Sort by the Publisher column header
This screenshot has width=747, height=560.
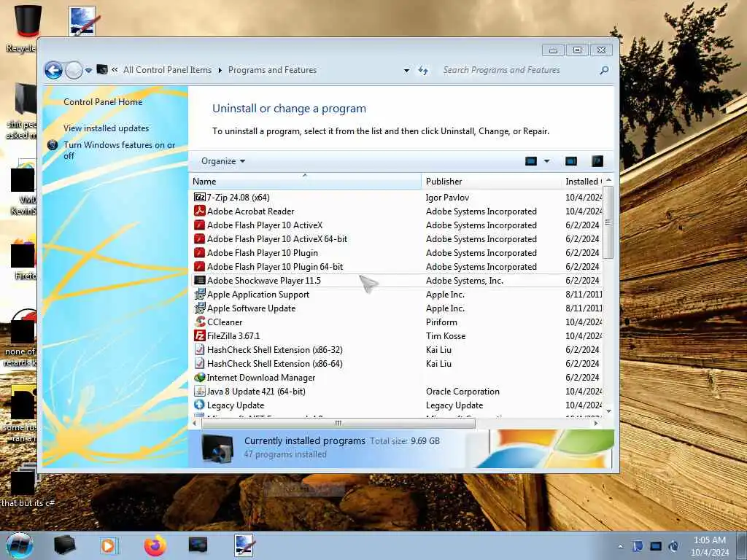492,181
